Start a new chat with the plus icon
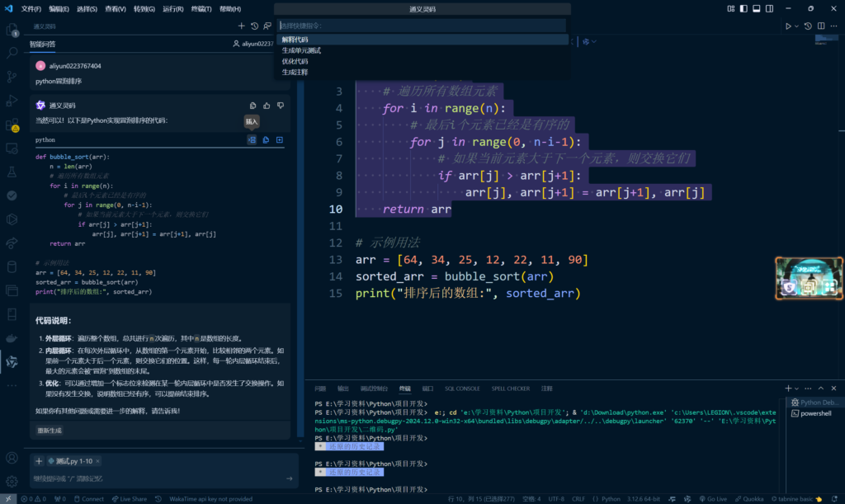This screenshot has height=504, width=845. (241, 26)
